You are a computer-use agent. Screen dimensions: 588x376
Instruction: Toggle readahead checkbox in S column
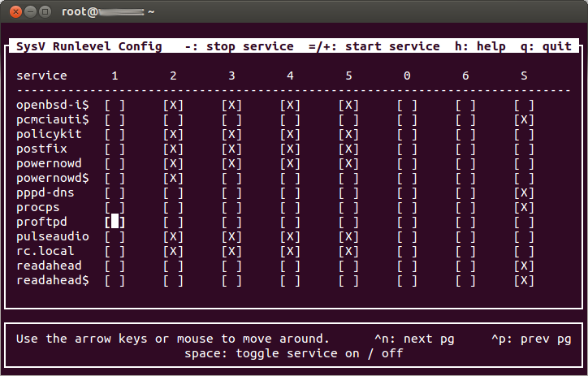click(524, 266)
